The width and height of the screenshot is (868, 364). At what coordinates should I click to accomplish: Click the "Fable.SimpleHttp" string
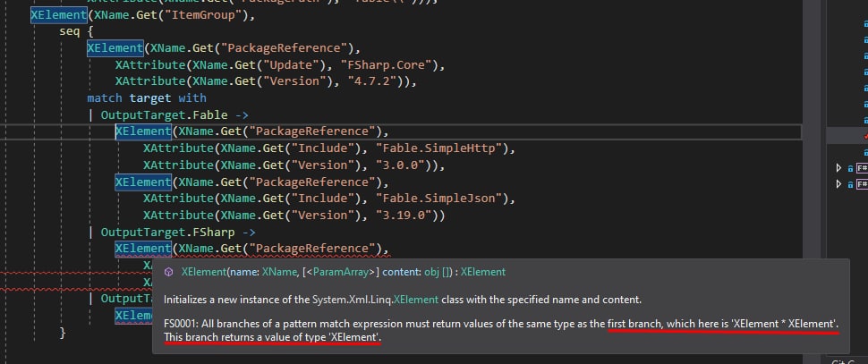[439, 148]
